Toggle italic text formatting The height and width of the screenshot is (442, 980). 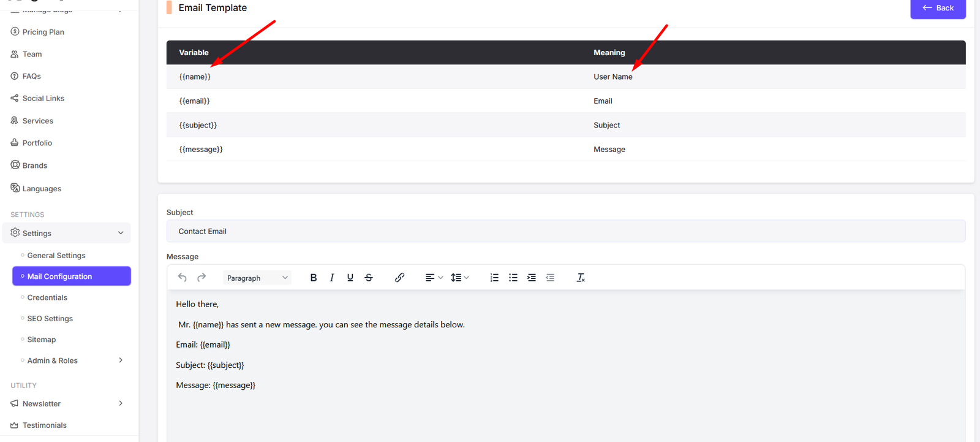pyautogui.click(x=332, y=278)
